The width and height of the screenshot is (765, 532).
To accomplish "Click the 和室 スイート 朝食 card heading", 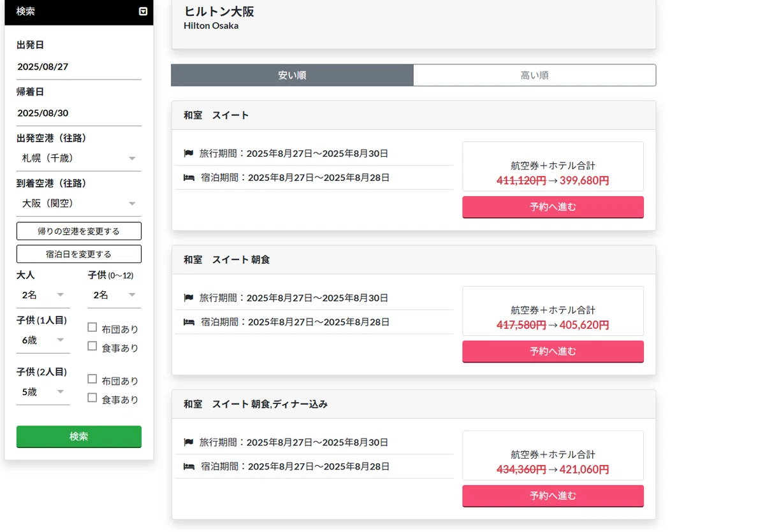I will 227,260.
